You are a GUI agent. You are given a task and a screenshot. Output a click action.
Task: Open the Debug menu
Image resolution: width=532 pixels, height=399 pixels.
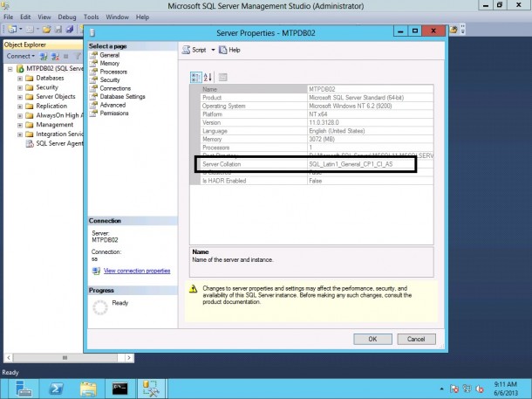click(67, 17)
